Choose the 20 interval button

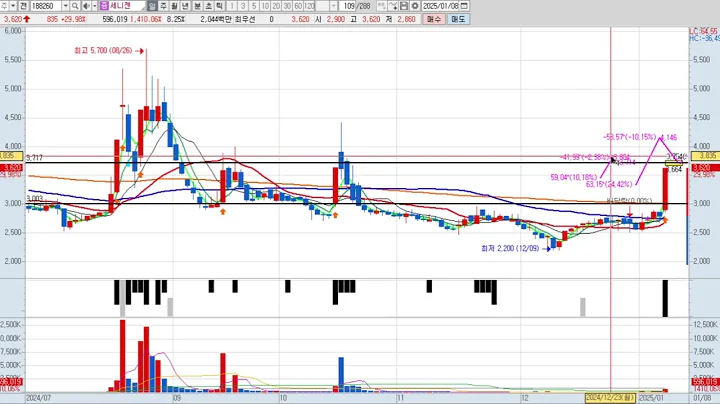[276, 6]
